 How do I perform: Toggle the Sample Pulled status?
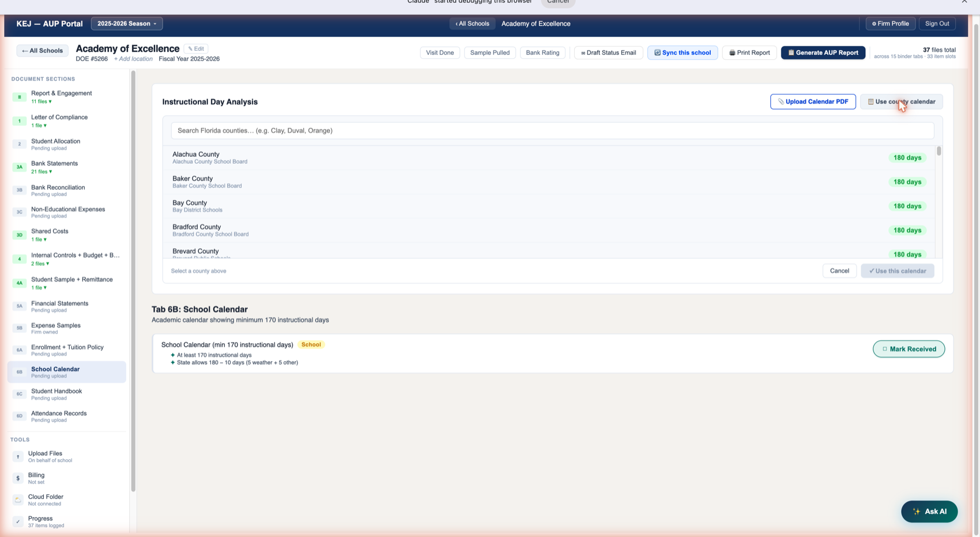489,52
